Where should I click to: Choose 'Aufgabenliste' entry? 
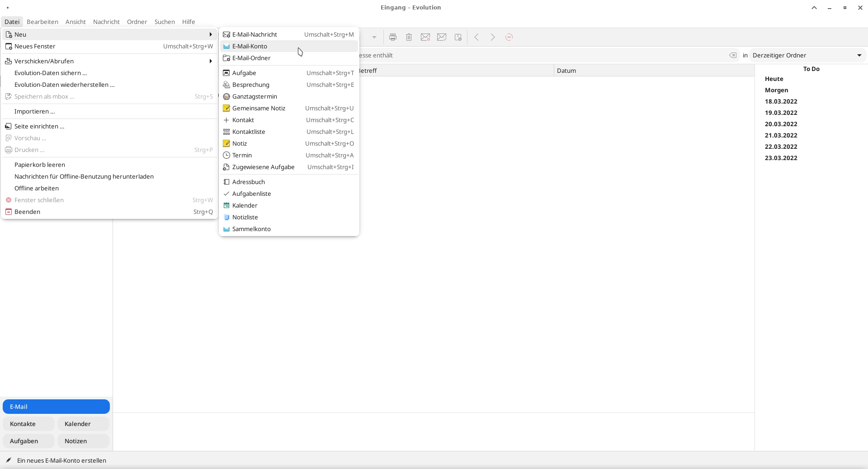289,194
